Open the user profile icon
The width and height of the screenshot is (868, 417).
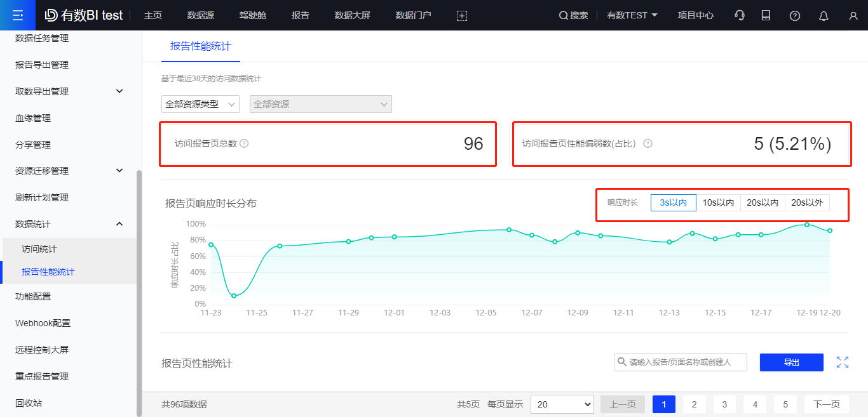pyautogui.click(x=853, y=15)
